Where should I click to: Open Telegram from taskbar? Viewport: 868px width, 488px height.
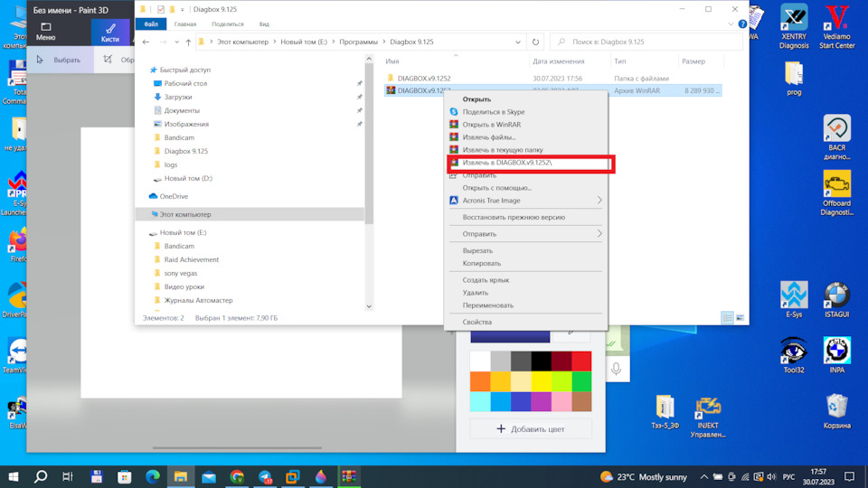click(x=265, y=476)
